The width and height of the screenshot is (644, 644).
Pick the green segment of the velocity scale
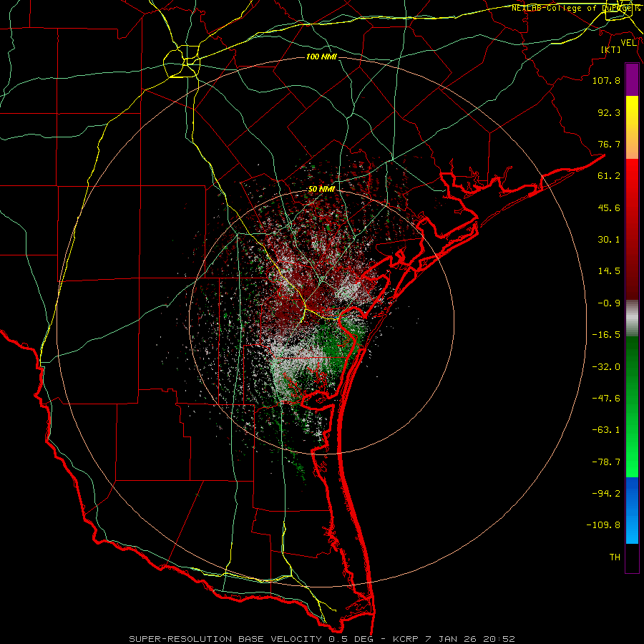[632, 406]
